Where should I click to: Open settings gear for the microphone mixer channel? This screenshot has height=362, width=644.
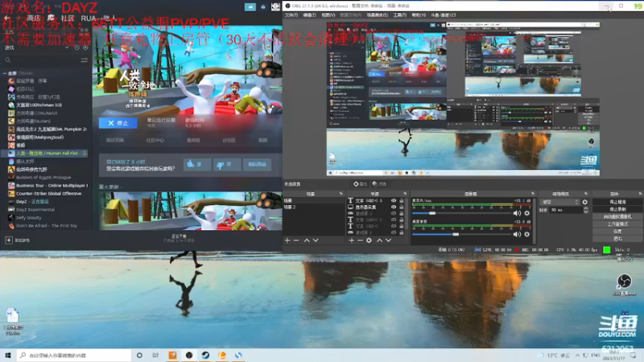pyautogui.click(x=527, y=213)
